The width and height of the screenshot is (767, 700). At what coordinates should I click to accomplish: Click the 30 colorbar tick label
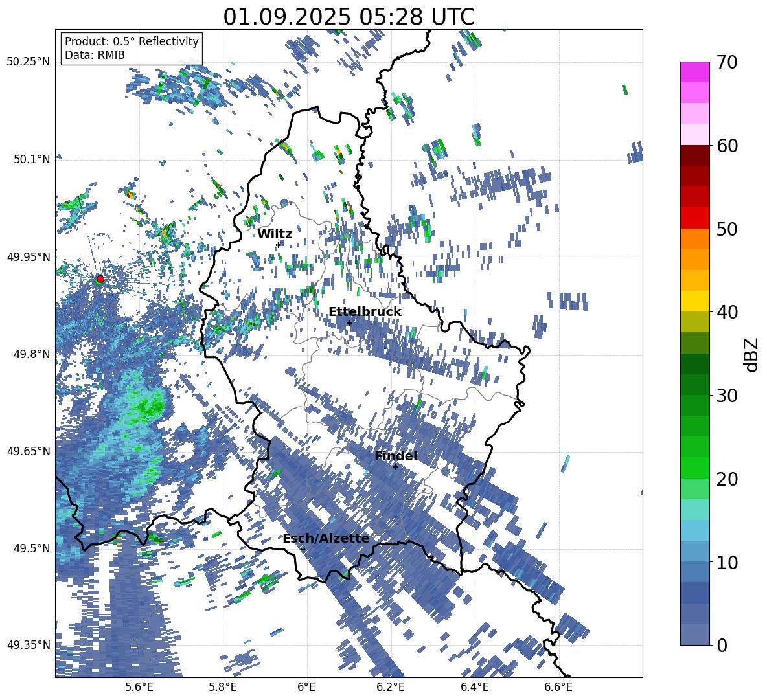tap(727, 396)
